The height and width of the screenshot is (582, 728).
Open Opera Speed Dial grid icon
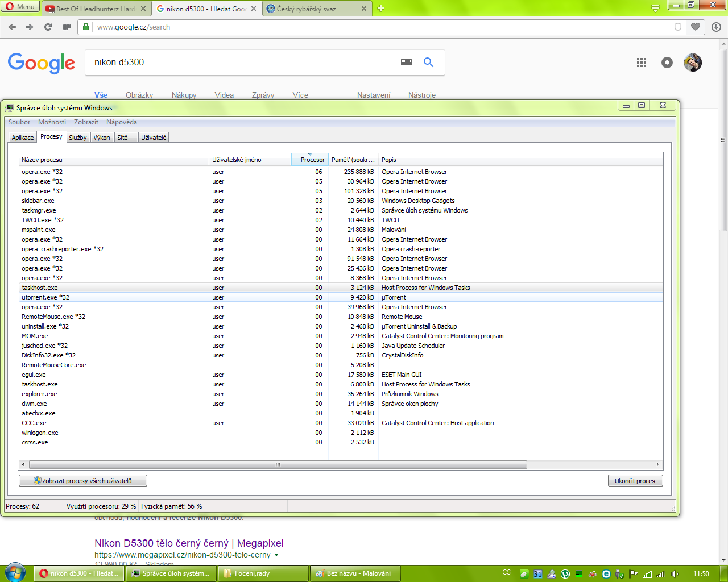(x=66, y=27)
